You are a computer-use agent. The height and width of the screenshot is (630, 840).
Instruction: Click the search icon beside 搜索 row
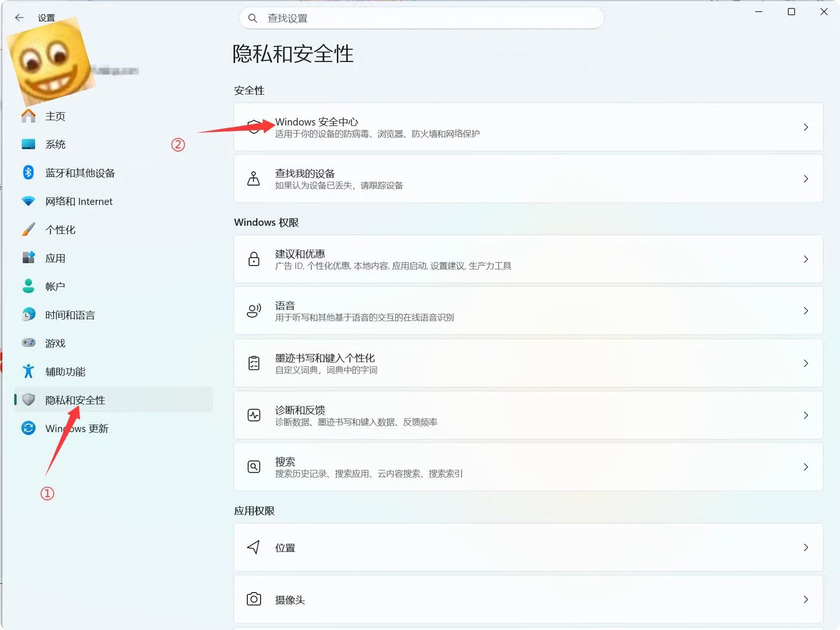[x=254, y=466]
